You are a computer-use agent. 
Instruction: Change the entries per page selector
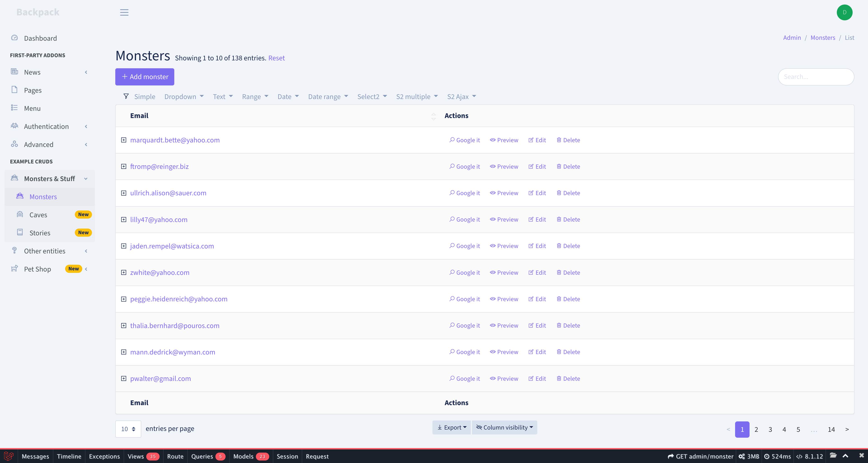pyautogui.click(x=128, y=429)
